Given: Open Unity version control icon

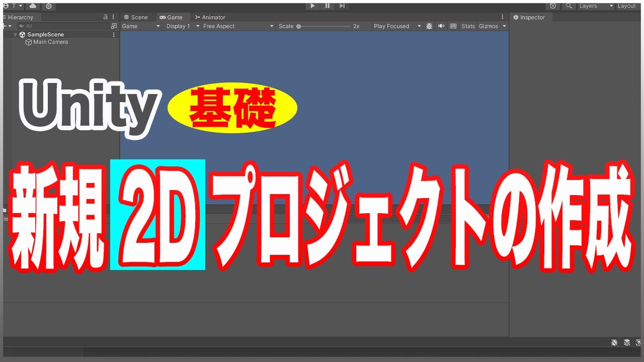Looking at the screenshot, I should 48,6.
